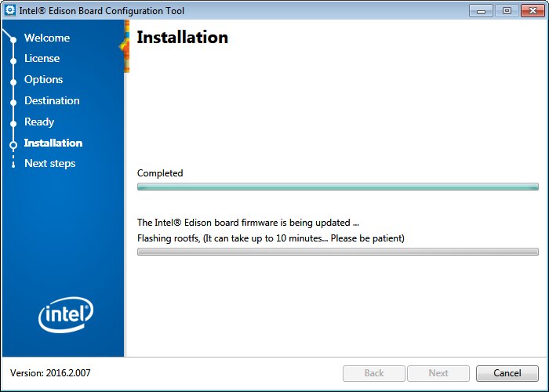Viewport: 549px width, 392px height.
Task: Select the Ready step in sidebar
Action: pyautogui.click(x=39, y=122)
